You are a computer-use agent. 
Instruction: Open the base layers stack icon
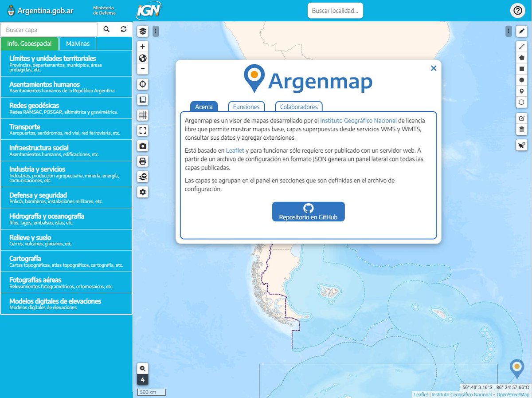[143, 32]
